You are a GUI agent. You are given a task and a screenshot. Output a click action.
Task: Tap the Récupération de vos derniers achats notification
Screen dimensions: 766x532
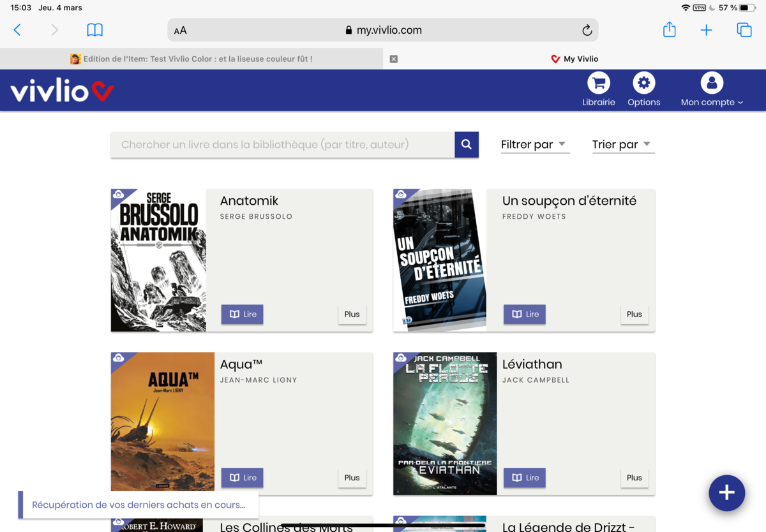click(139, 505)
